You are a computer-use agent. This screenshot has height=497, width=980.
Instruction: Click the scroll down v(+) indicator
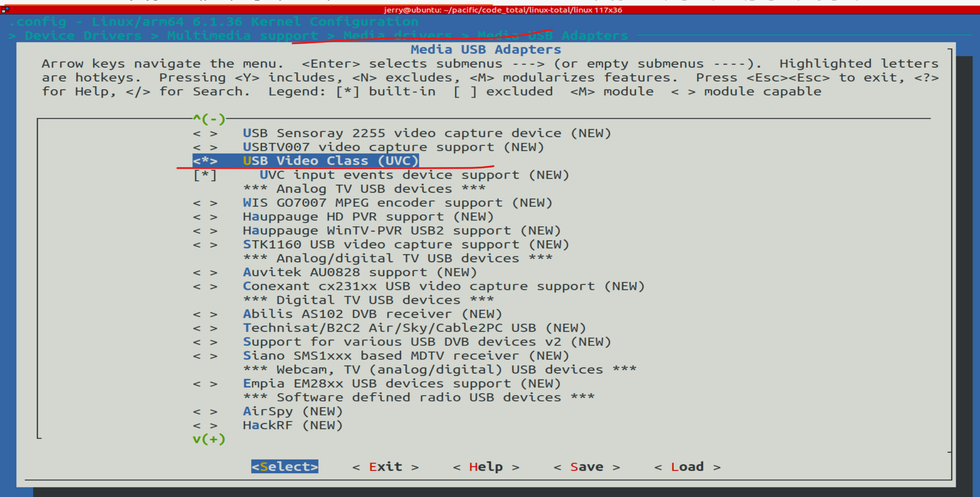(x=209, y=439)
